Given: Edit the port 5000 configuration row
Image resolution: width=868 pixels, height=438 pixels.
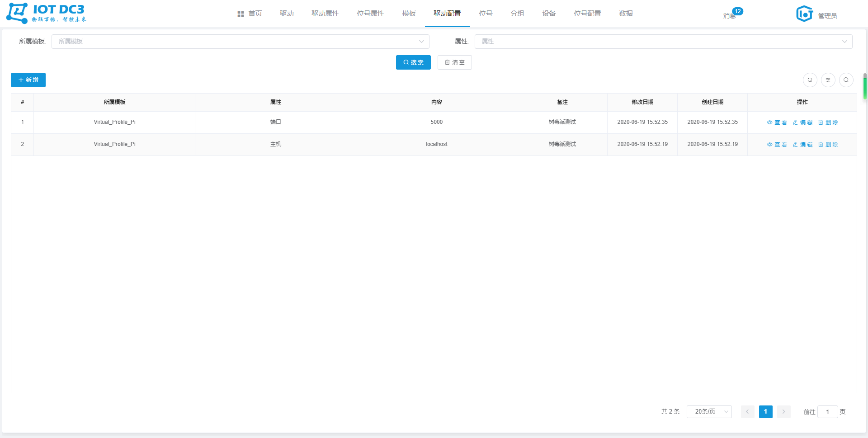Looking at the screenshot, I should click(x=802, y=122).
